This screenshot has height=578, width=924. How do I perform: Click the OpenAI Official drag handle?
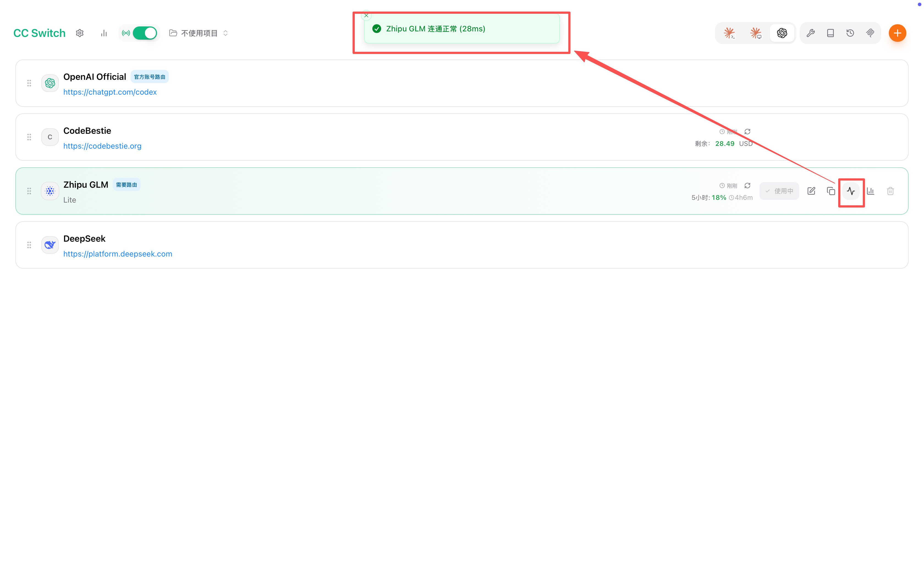pyautogui.click(x=29, y=83)
